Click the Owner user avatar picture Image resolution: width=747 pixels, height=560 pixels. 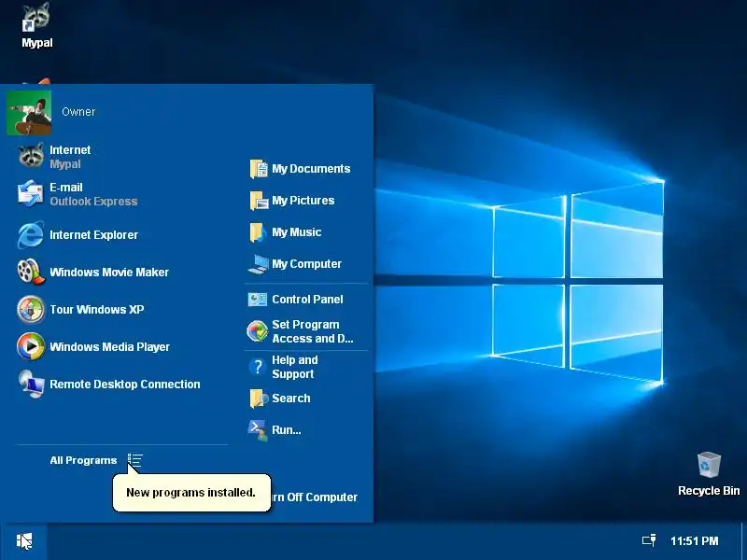(x=29, y=113)
